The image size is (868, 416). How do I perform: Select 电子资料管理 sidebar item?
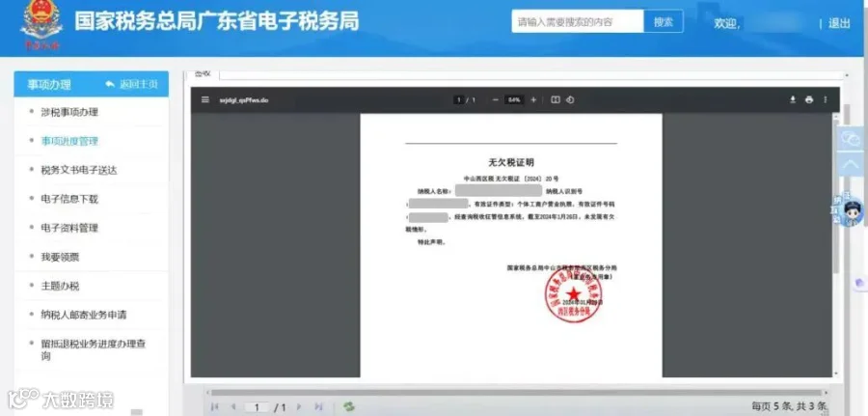click(69, 228)
